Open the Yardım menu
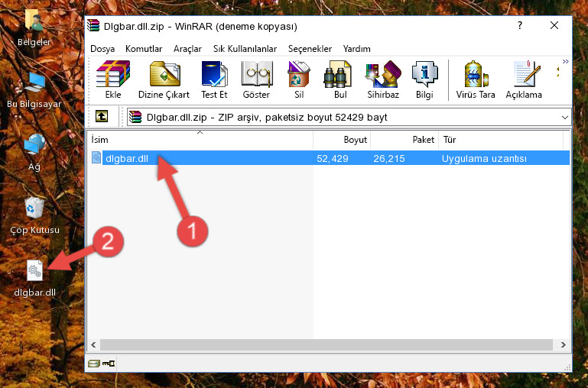The width and height of the screenshot is (588, 388). click(356, 49)
